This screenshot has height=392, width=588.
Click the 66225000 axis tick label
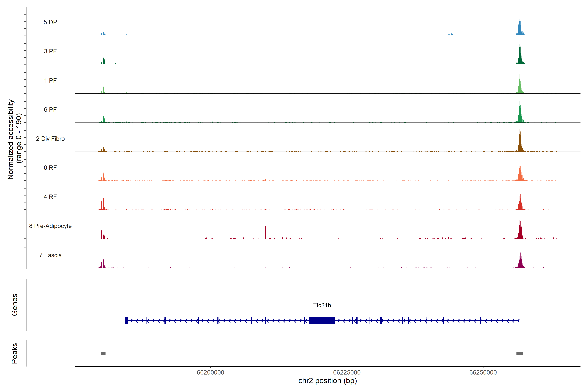tap(347, 373)
